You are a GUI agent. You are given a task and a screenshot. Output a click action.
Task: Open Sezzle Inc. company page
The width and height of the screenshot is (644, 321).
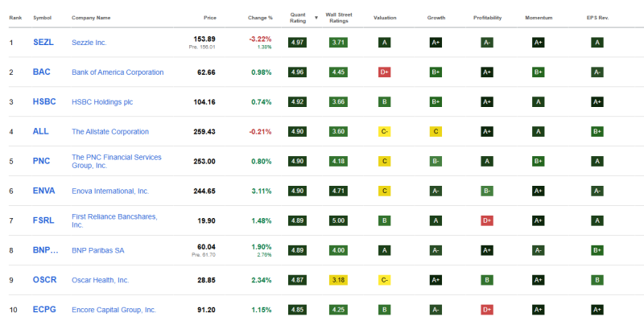[x=89, y=43]
